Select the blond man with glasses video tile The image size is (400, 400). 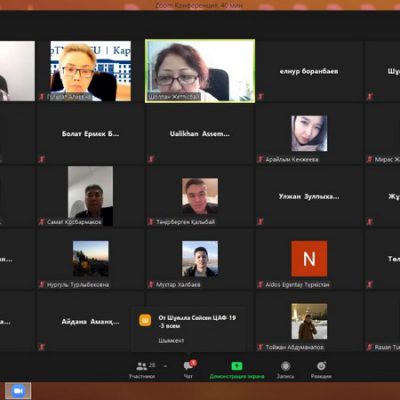91,71
